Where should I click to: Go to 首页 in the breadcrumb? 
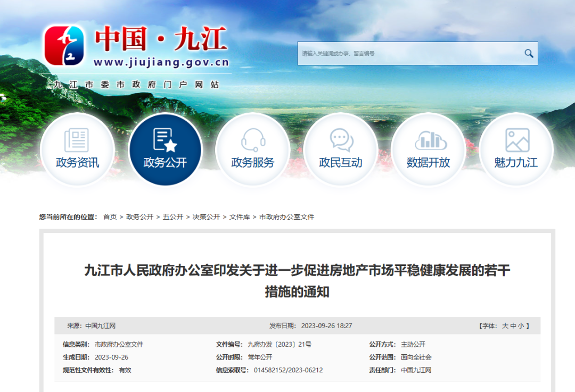point(110,217)
